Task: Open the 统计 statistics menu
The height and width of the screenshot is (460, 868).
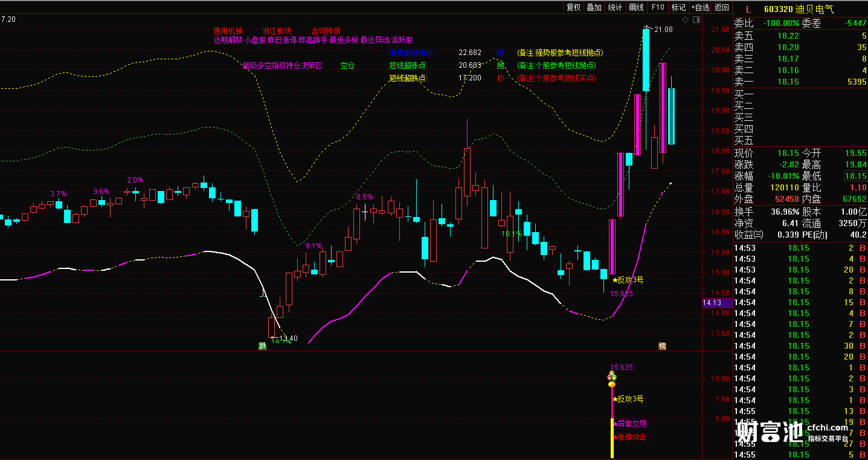Action: coord(615,7)
